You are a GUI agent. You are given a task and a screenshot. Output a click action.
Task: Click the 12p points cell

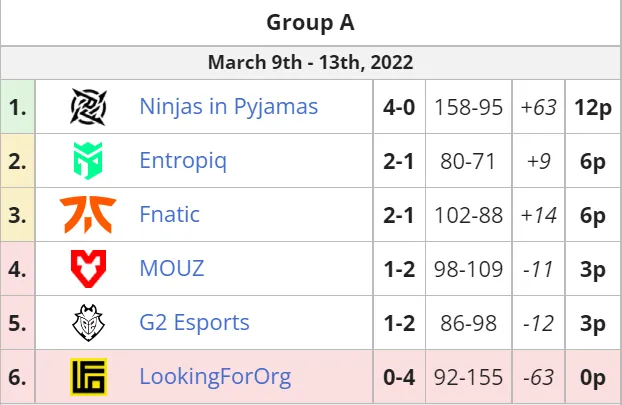[x=593, y=107]
